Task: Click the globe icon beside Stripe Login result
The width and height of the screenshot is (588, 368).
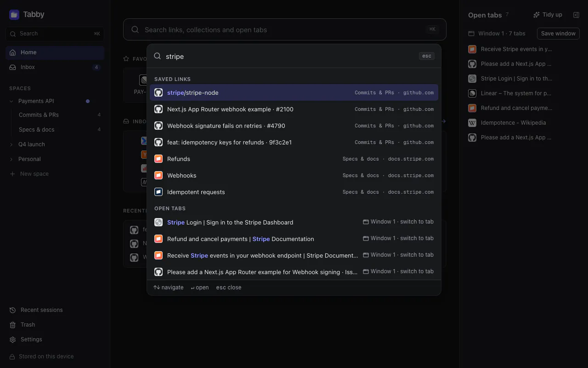Action: pyautogui.click(x=158, y=222)
